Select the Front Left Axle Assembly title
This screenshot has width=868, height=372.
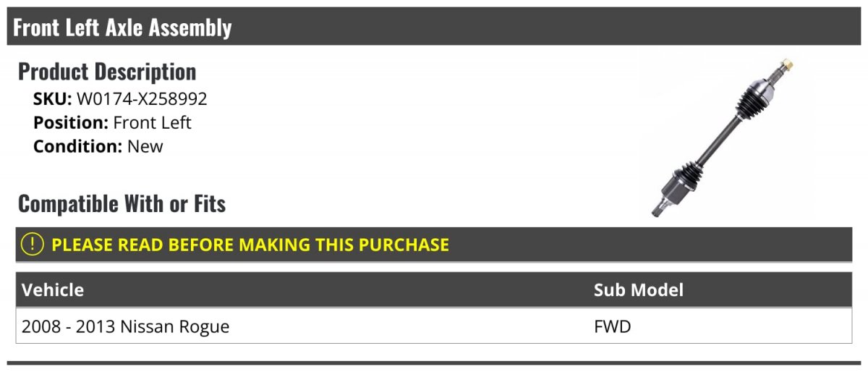tap(122, 28)
